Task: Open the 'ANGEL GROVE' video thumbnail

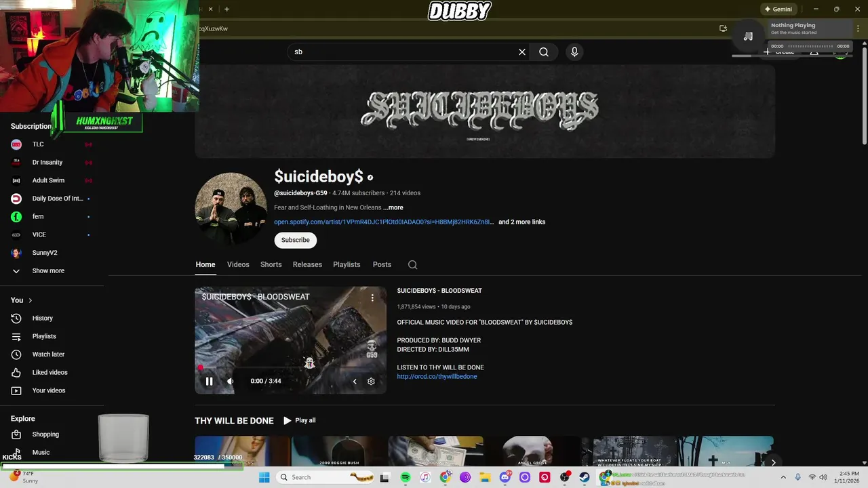Action: click(x=532, y=451)
